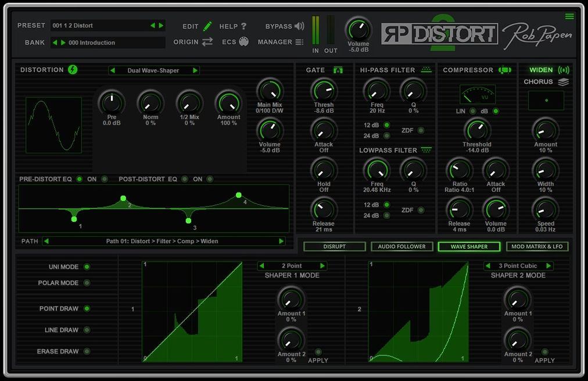588x381 pixels.
Task: Click APPLY under Shaper 1
Action: [x=317, y=352]
